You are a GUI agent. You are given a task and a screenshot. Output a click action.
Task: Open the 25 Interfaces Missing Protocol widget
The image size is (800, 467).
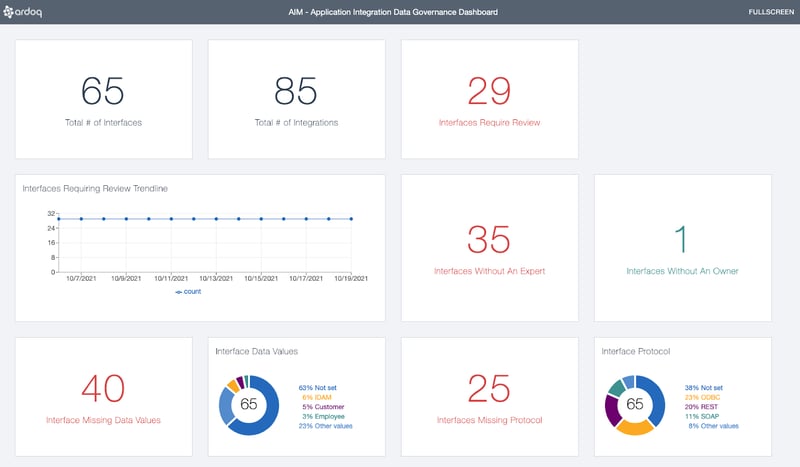pos(489,397)
